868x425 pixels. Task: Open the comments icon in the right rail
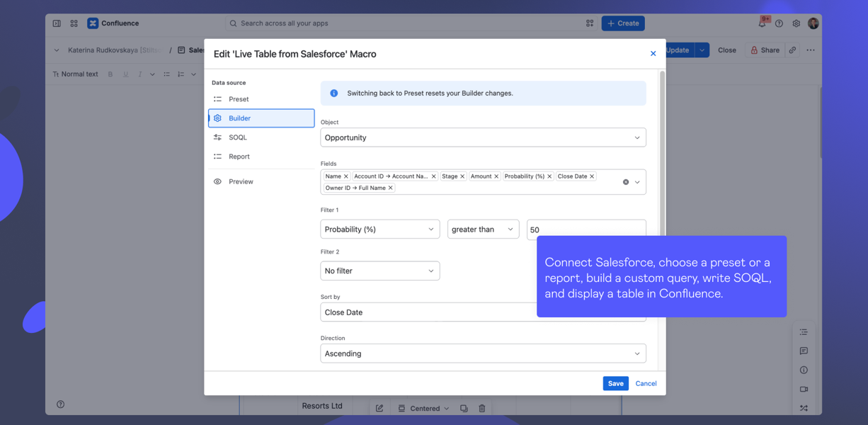pos(804,351)
